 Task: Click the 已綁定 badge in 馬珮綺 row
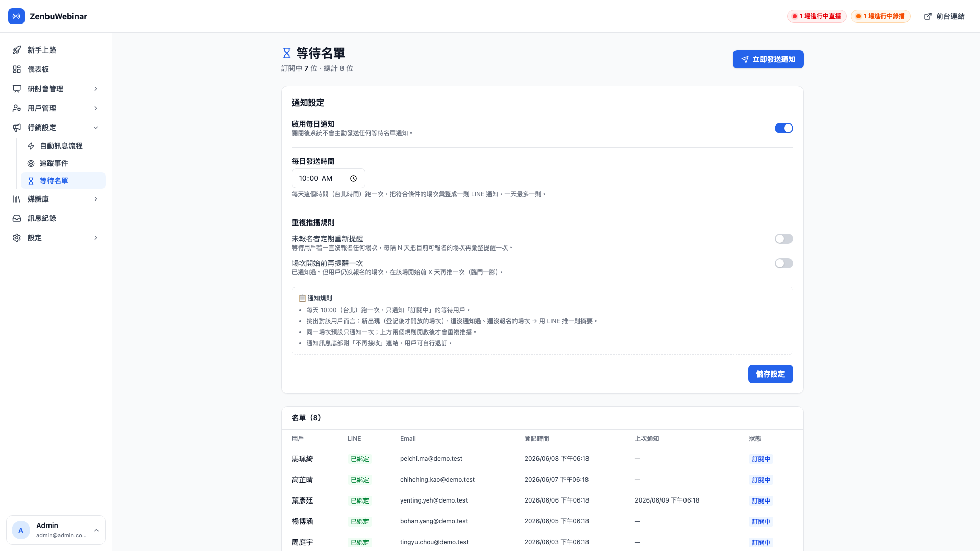click(360, 459)
